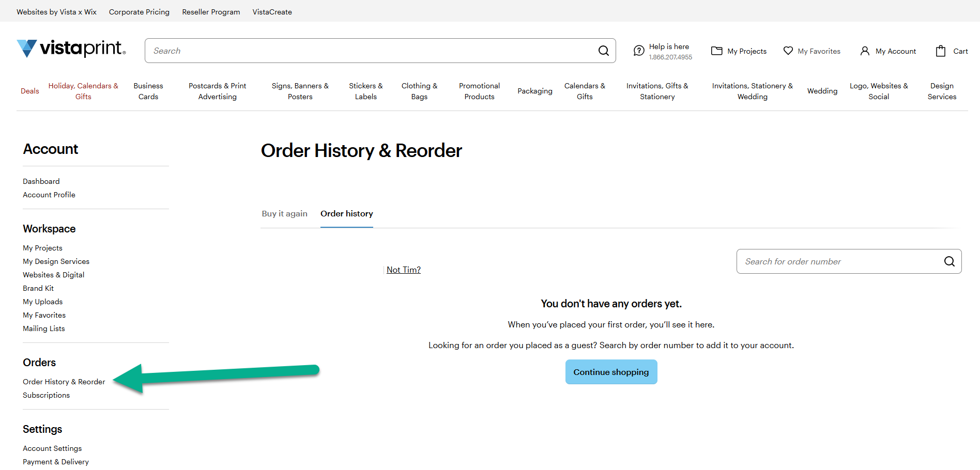Open Subscriptions in sidebar
Image resolution: width=980 pixels, height=470 pixels.
tap(46, 395)
